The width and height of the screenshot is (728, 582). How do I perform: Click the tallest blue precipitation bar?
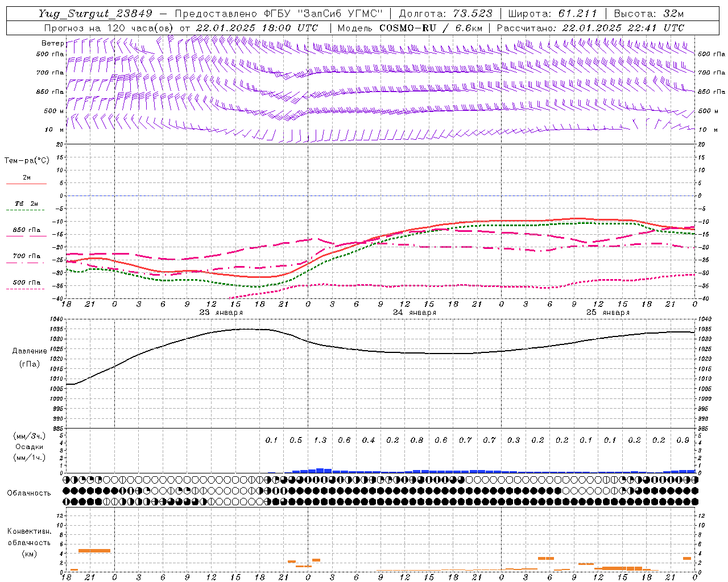[x=320, y=471]
